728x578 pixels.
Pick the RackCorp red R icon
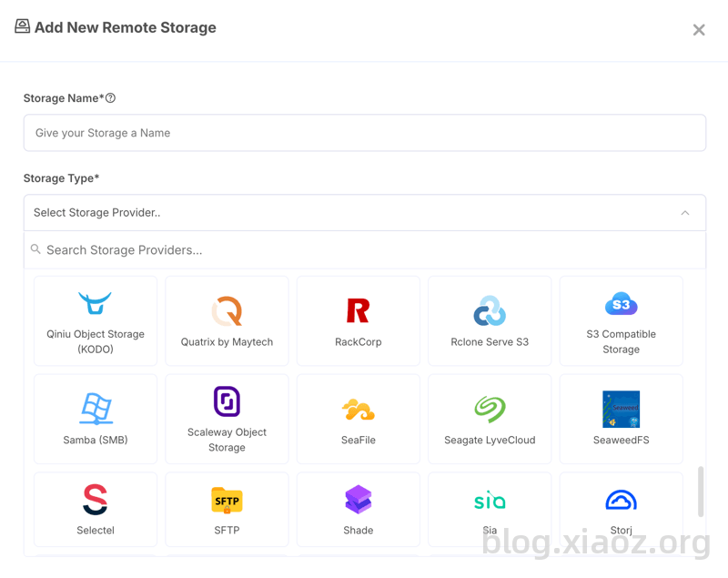pyautogui.click(x=358, y=310)
